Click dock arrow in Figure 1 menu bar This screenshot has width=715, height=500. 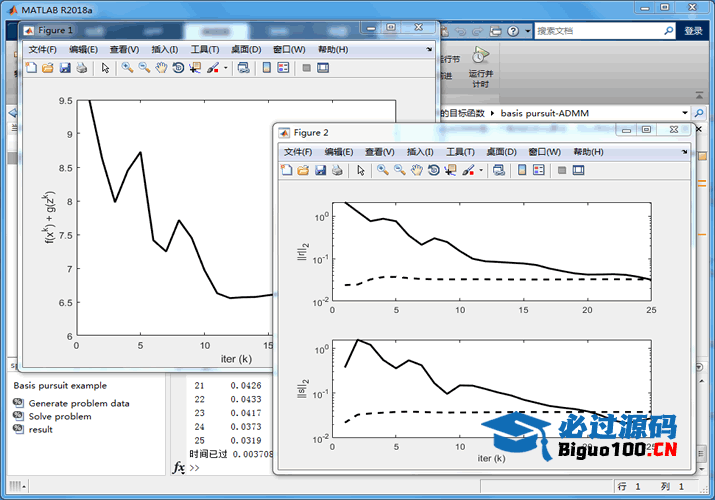[429, 49]
